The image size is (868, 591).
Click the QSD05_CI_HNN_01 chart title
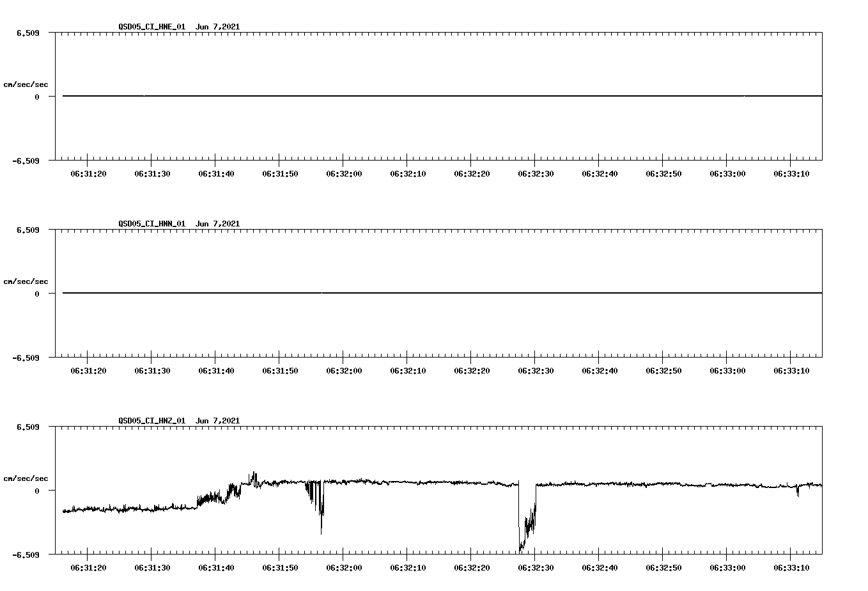(179, 224)
